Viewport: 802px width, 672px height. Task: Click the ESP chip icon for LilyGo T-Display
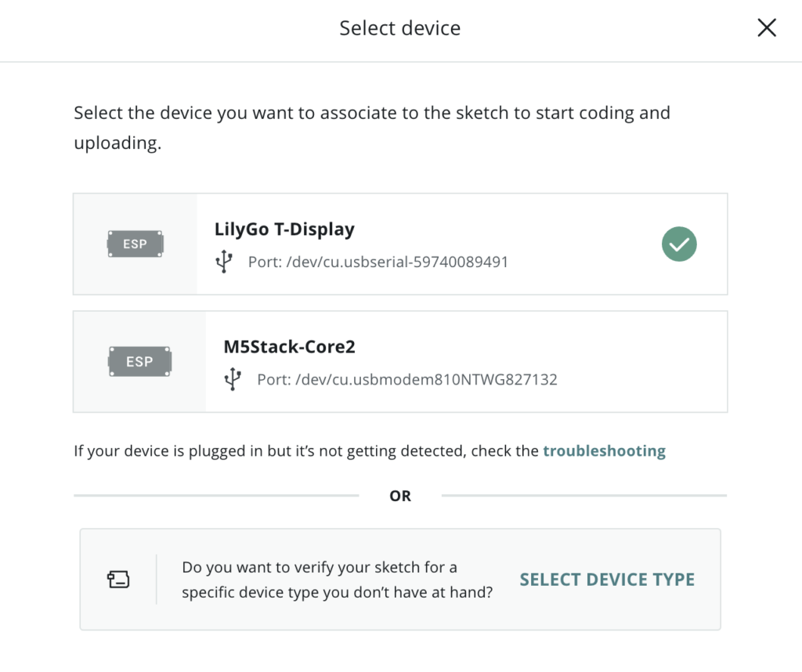point(135,244)
